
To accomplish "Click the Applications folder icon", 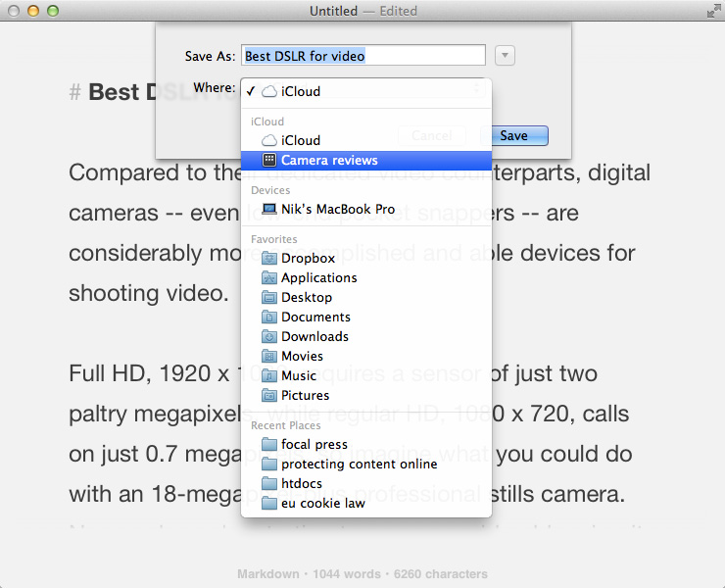I will 269,277.
